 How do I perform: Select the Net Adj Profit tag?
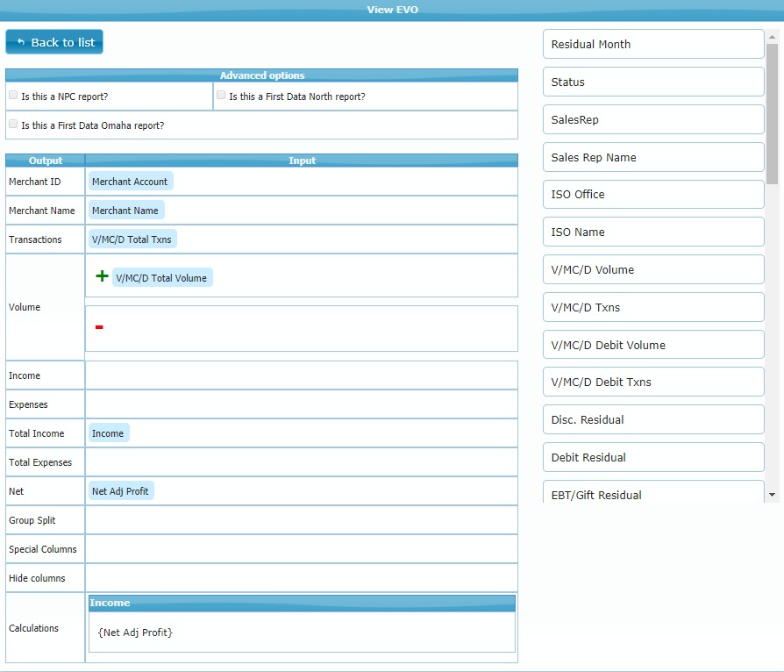tap(120, 491)
